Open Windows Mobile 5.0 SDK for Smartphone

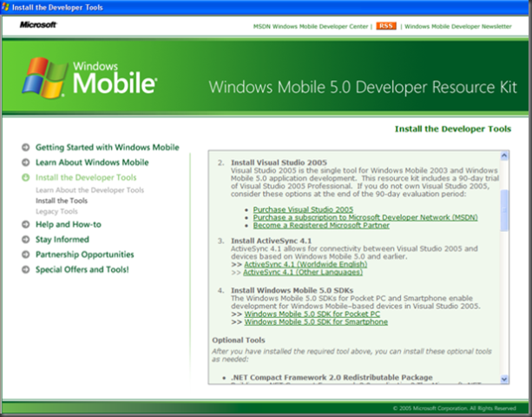[316, 322]
